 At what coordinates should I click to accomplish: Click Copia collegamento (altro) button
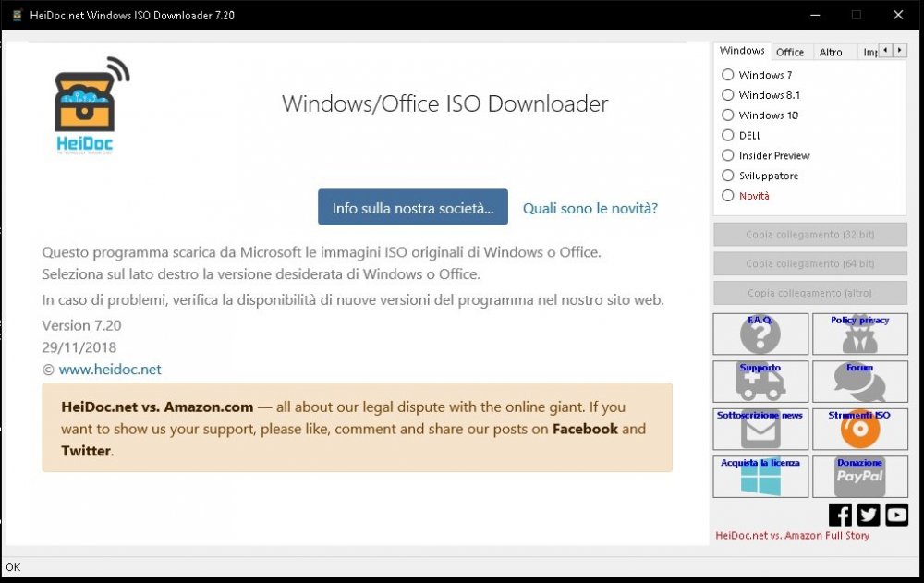click(x=810, y=293)
